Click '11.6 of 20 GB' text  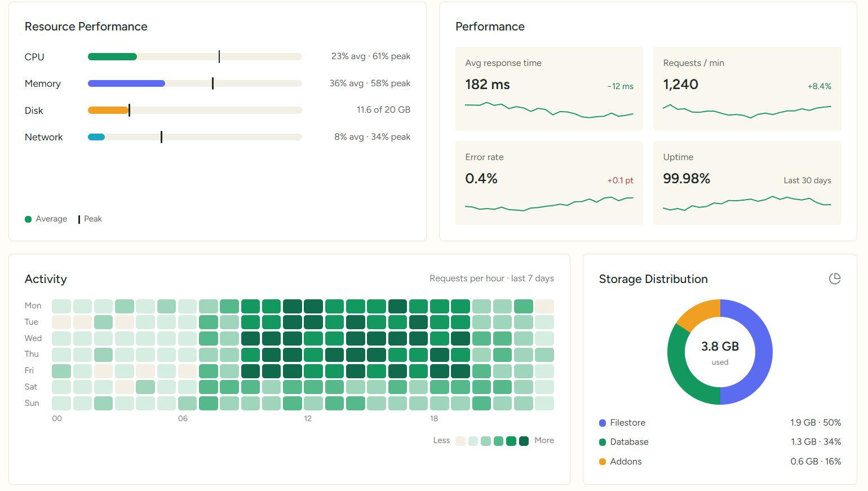tap(383, 110)
